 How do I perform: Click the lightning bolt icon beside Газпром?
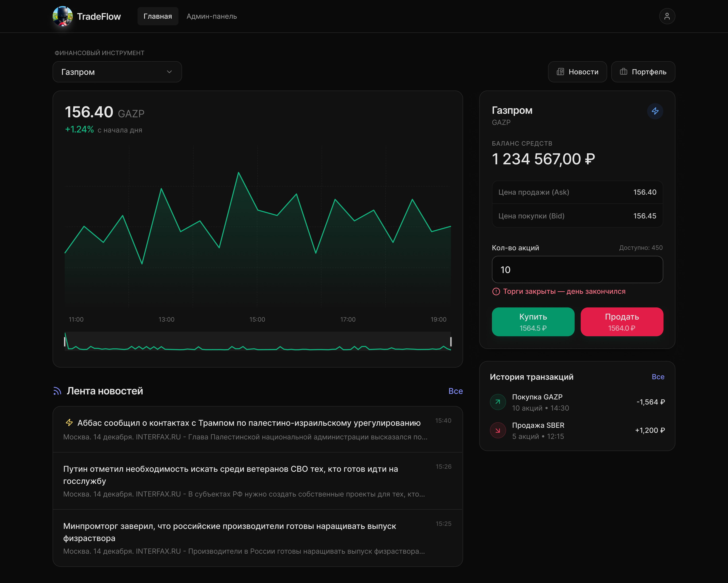tap(655, 111)
